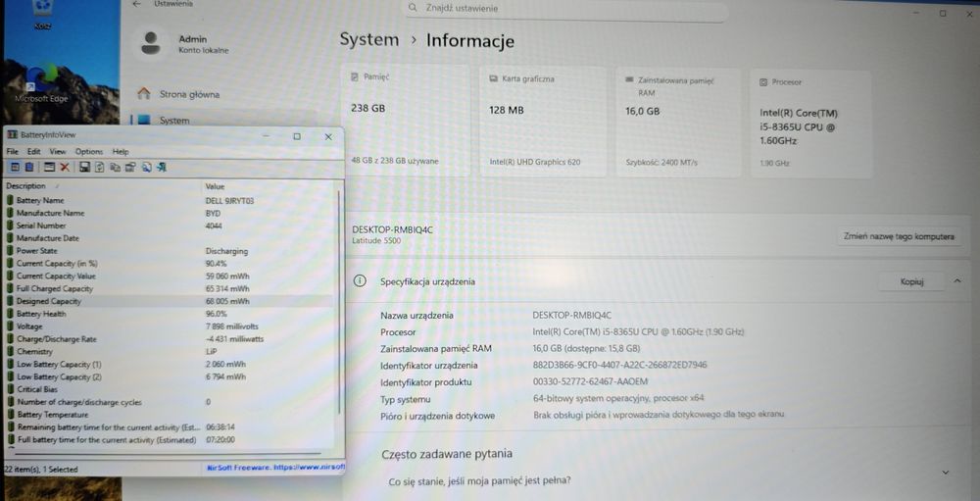This screenshot has height=501, width=980.
Task: Click the Kopiuj button
Action: coord(911,282)
